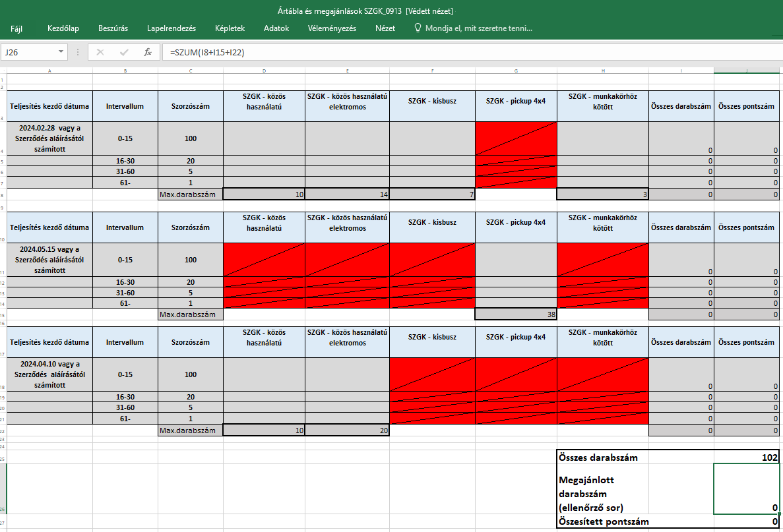The image size is (783, 532).
Task: Select the Összesített pontszám value cell
Action: coord(747,521)
